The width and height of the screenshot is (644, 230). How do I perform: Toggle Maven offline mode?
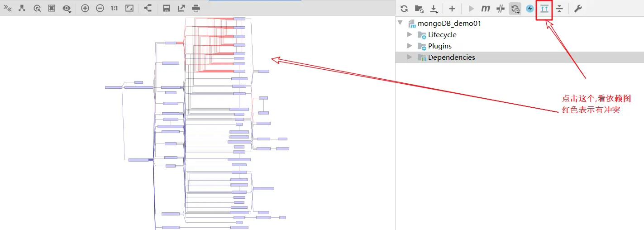[500, 9]
